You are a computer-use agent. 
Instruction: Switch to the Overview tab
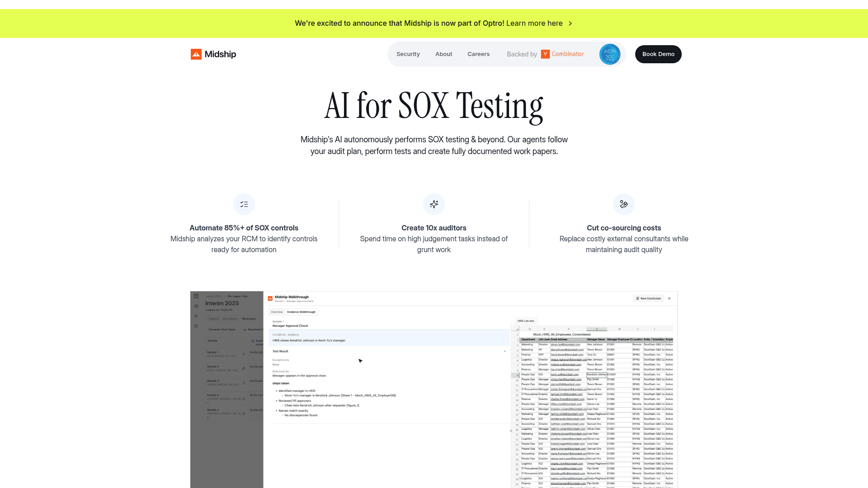click(x=277, y=312)
